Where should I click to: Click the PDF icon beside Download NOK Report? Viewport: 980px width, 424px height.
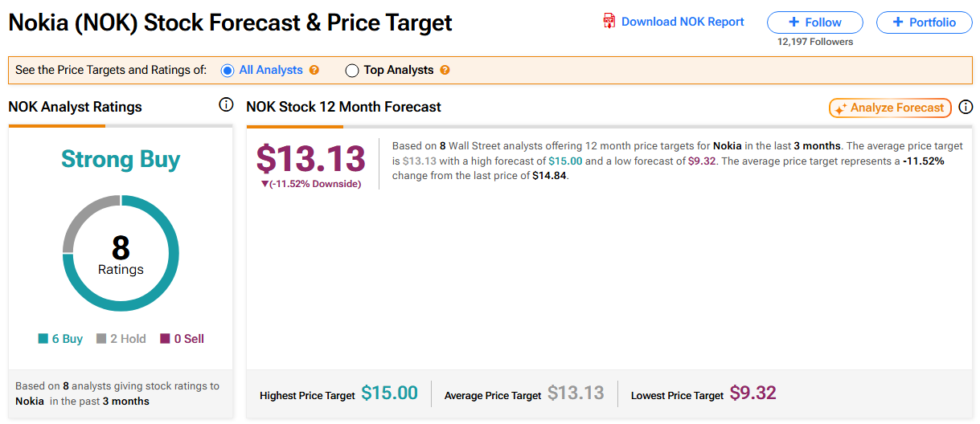point(609,22)
